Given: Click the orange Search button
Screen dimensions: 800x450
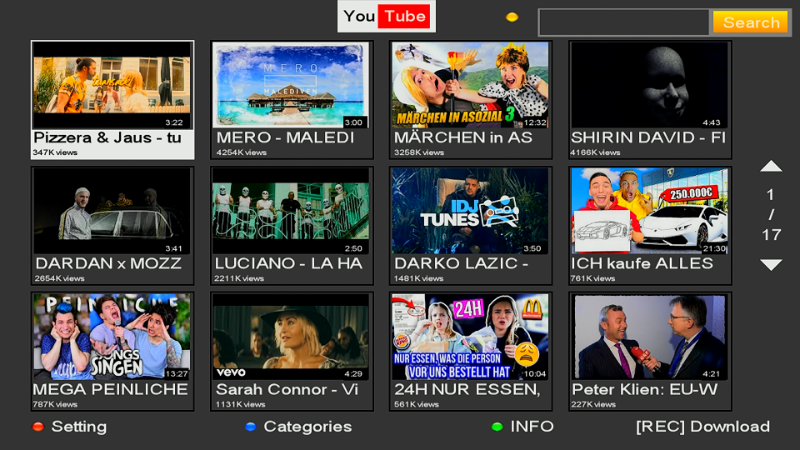Looking at the screenshot, I should (x=751, y=22).
